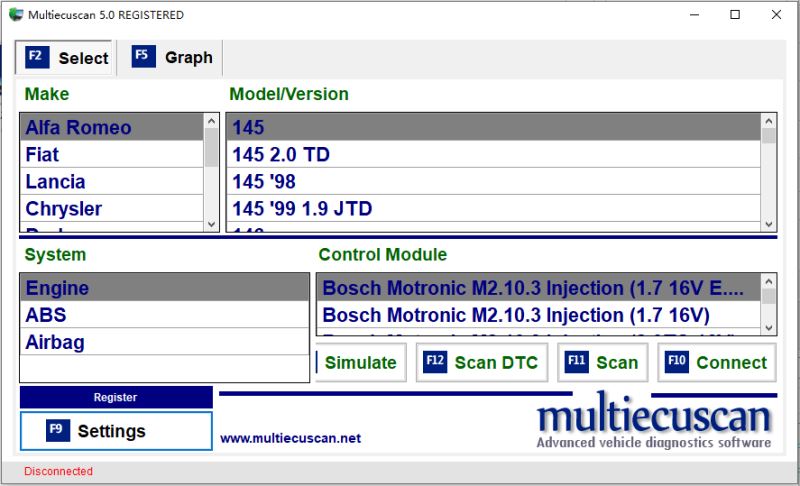Switch to the Select tab
The width and height of the screenshot is (800, 486).
[66, 58]
